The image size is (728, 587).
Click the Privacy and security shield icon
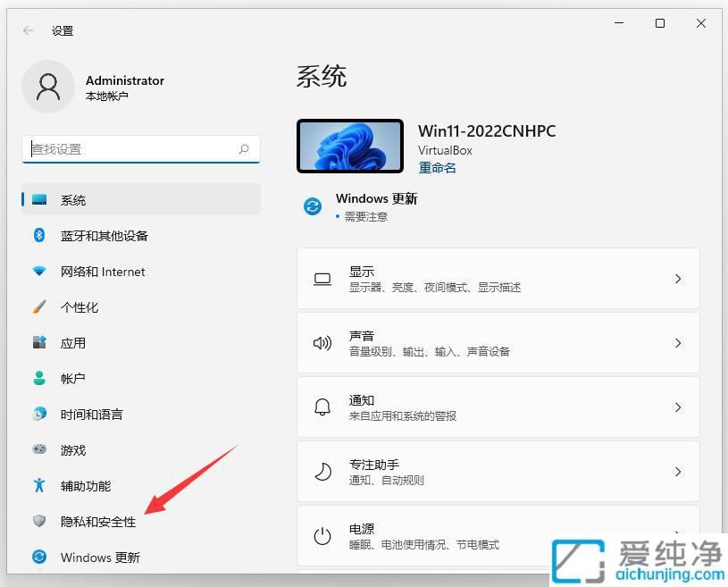pyautogui.click(x=39, y=522)
